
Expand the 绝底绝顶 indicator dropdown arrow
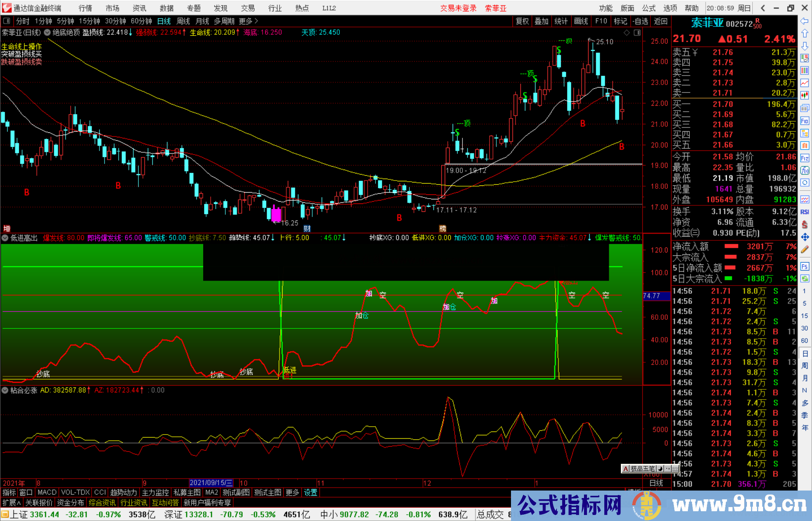click(47, 32)
